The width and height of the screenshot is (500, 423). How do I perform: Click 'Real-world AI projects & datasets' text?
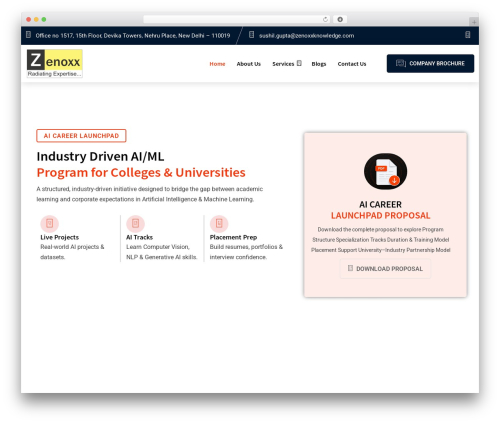(x=72, y=252)
